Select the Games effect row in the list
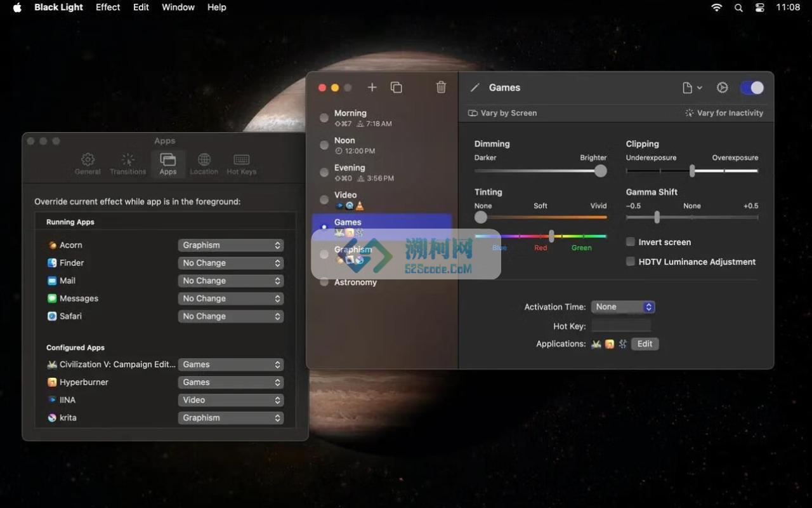The width and height of the screenshot is (812, 508). (x=382, y=227)
